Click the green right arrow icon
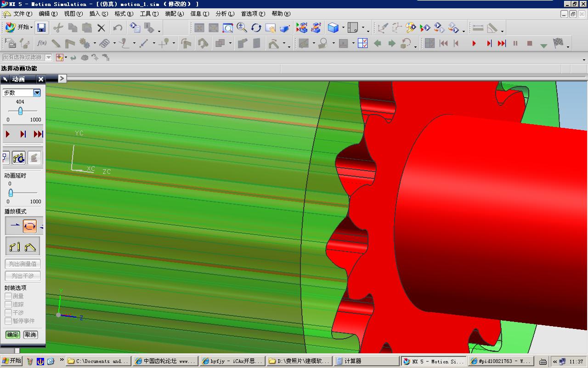Screen dimensions: 588x368 pos(392,43)
